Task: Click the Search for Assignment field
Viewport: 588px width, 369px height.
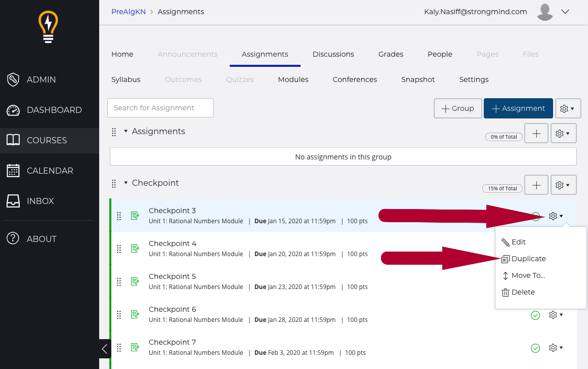Action: point(160,108)
